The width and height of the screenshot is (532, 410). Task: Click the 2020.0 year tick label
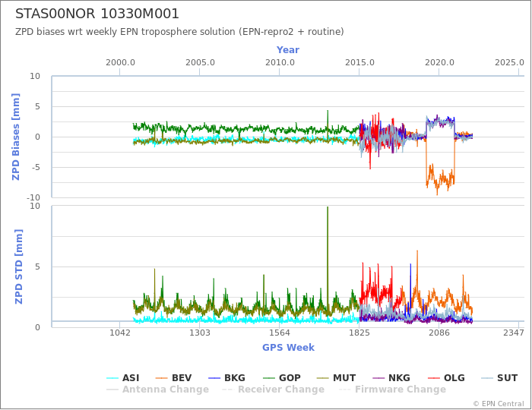tap(439, 63)
